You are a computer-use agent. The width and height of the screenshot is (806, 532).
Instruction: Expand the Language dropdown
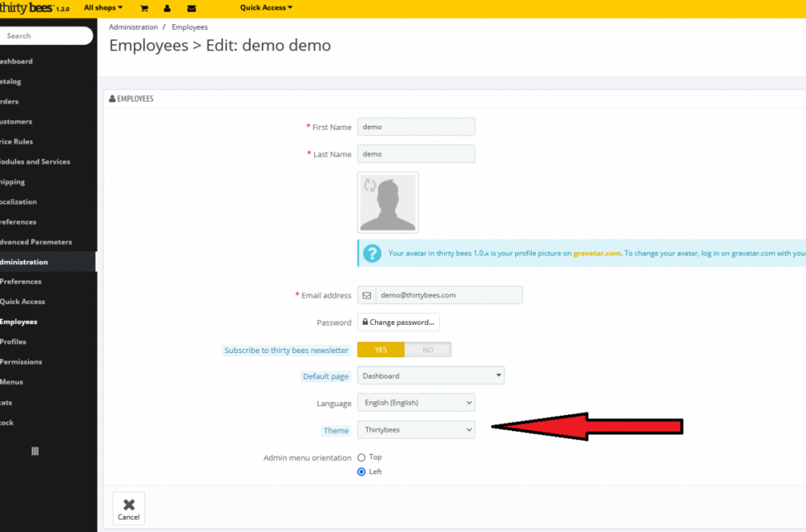(416, 402)
